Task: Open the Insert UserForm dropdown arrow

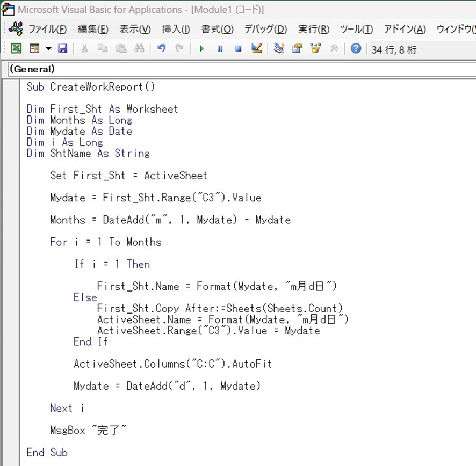Action: point(48,49)
